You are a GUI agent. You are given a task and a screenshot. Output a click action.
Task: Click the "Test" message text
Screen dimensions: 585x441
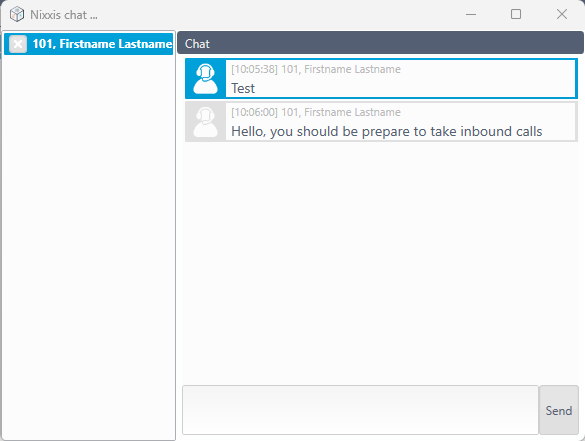coord(243,88)
